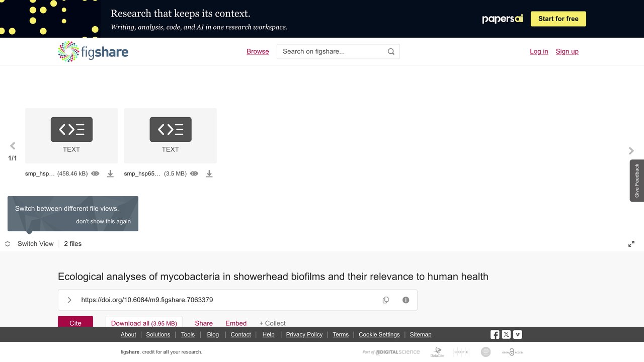This screenshot has height=362, width=644.
Task: Open Cookie Settings footer link
Action: point(379,334)
